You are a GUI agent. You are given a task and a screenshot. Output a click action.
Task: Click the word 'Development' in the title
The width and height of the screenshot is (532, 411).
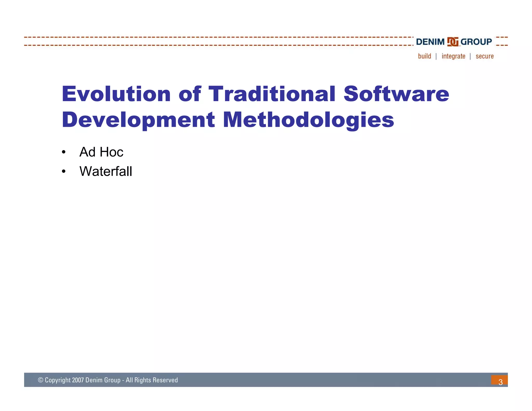click(138, 120)
